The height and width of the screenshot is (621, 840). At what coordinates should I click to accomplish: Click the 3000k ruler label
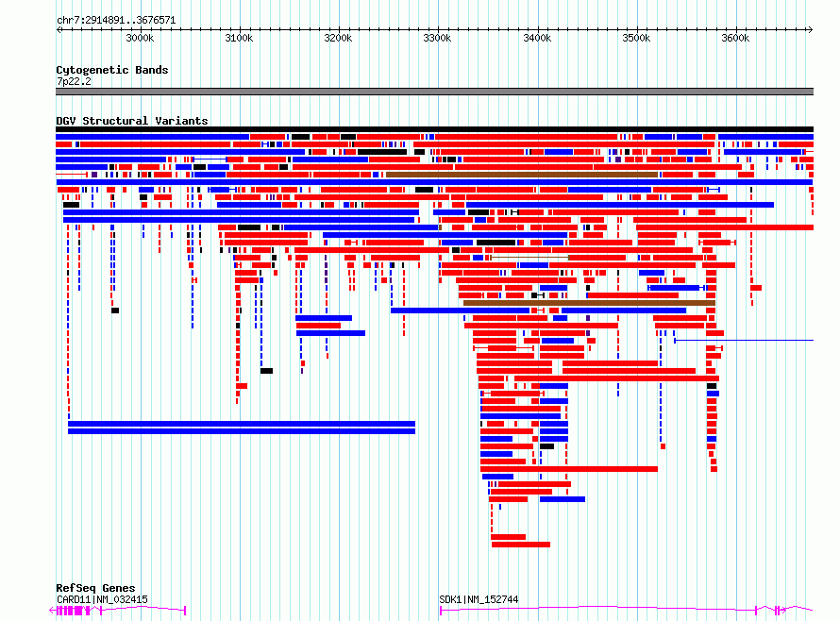140,38
